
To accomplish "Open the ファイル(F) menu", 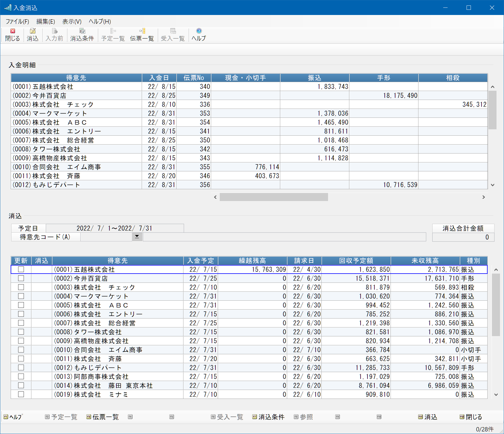I will pos(17,22).
